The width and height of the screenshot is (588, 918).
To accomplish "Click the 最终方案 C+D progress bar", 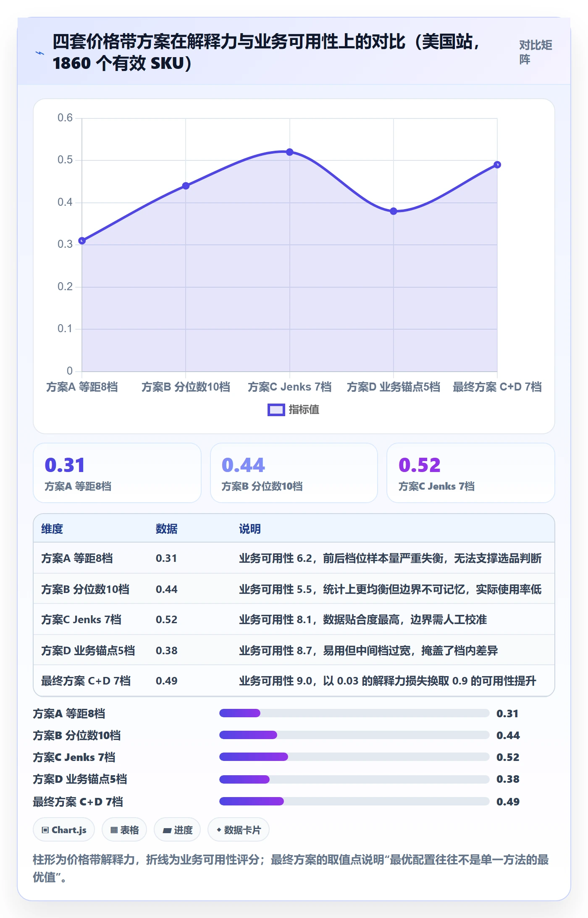I will point(354,801).
